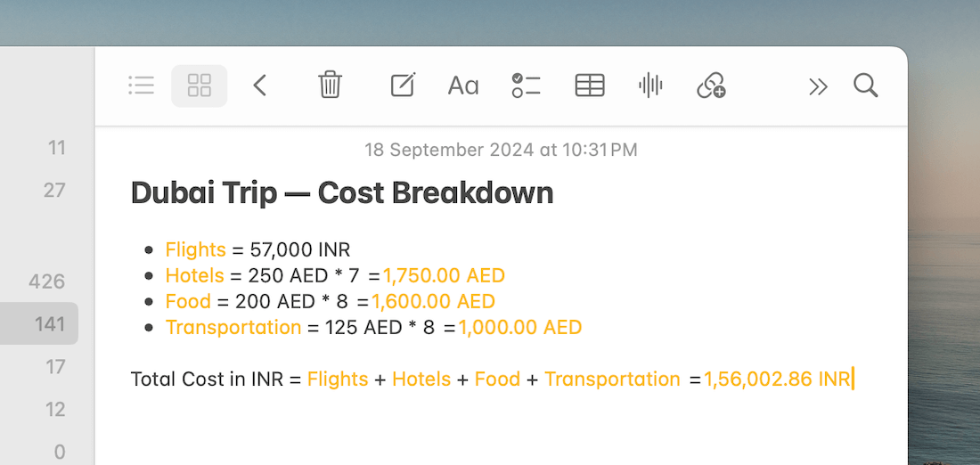The image size is (980, 465).
Task: Click the 1,750.00 AED hotels result
Action: tap(444, 275)
